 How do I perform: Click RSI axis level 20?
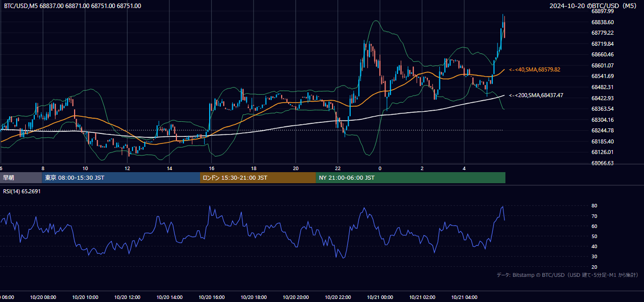pos(594,267)
